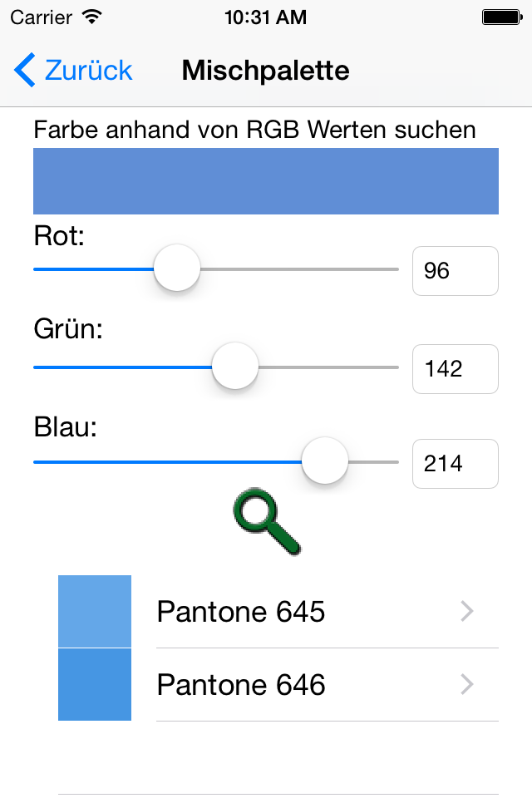Tap the Pantone 645 disclosure chevron

click(x=466, y=612)
